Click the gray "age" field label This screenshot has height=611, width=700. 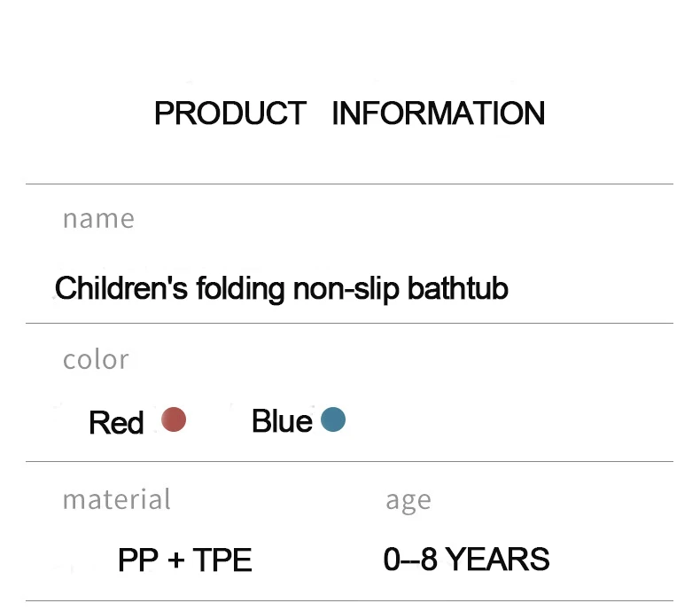(x=408, y=501)
